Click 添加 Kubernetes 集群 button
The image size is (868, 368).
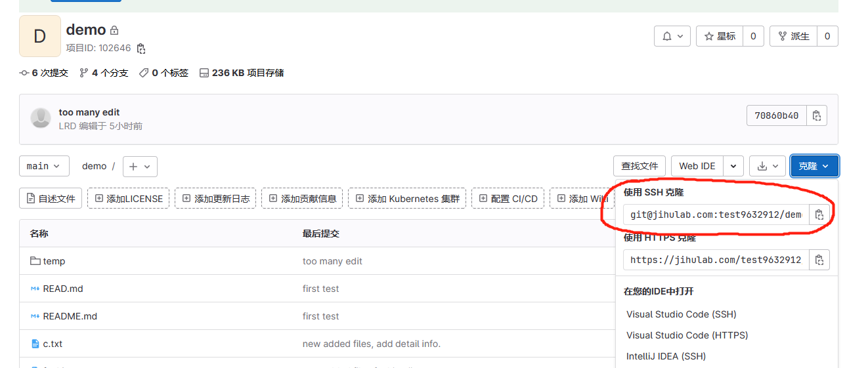(407, 198)
